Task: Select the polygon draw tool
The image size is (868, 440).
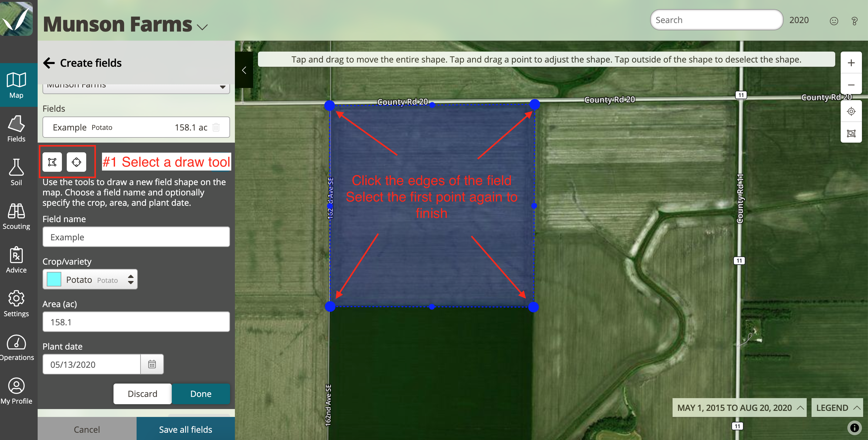Action: (x=52, y=162)
